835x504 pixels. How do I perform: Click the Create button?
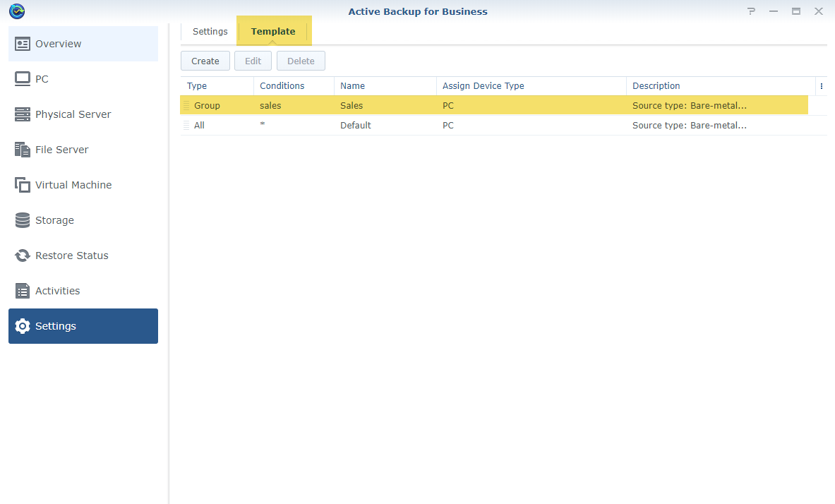click(x=205, y=61)
